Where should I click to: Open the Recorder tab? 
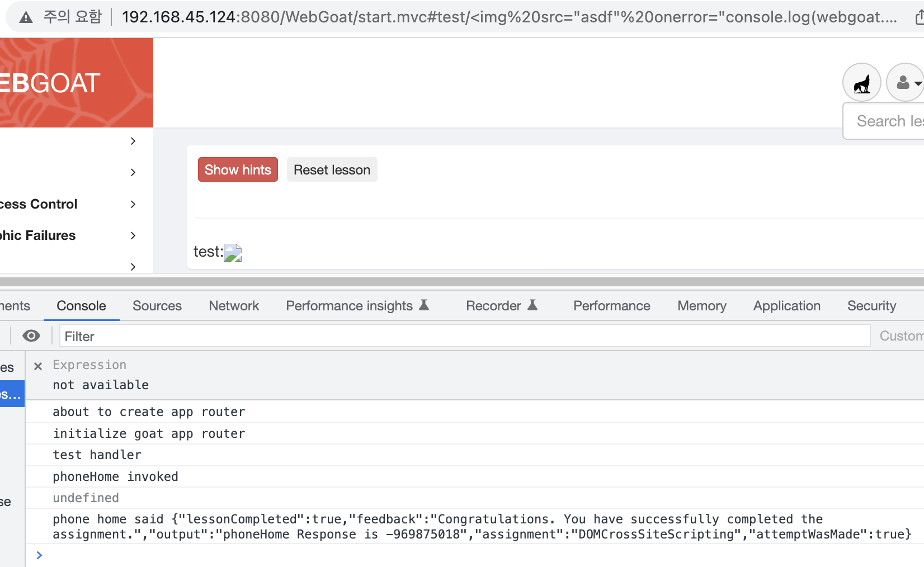[502, 306]
